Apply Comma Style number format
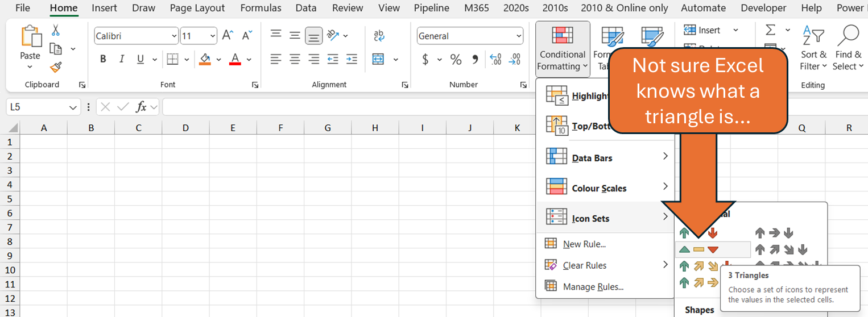Image resolution: width=868 pixels, height=317 pixels. click(x=475, y=59)
